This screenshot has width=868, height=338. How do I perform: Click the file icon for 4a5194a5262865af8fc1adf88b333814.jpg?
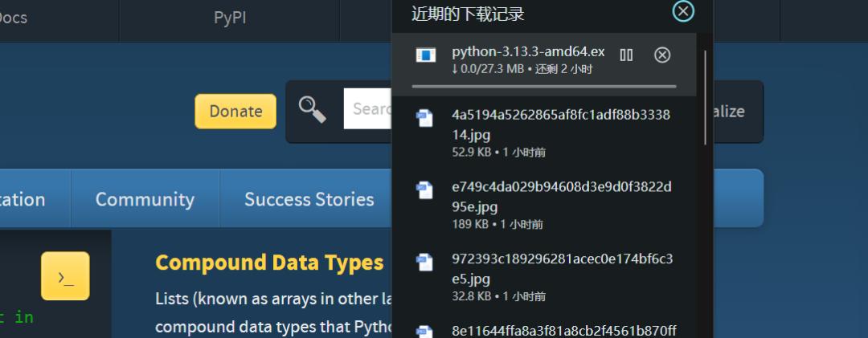pos(424,118)
